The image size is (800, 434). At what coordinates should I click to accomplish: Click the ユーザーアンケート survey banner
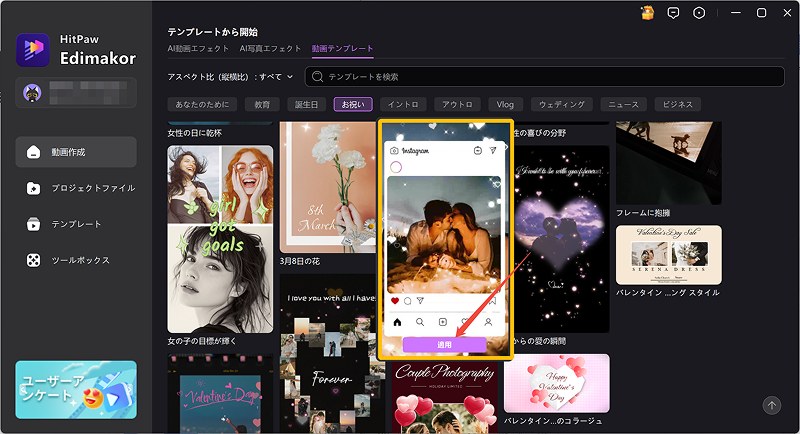76,390
